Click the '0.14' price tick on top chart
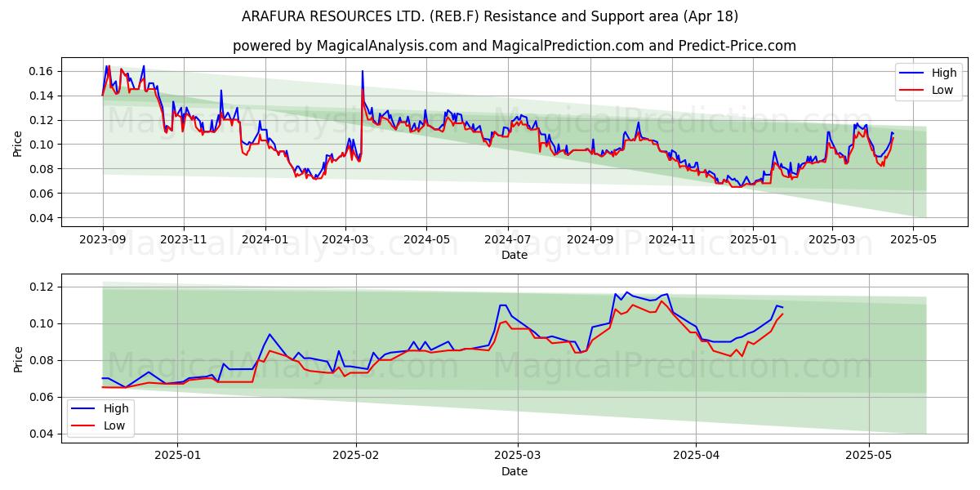The height and width of the screenshot is (490, 980). pyautogui.click(x=41, y=96)
